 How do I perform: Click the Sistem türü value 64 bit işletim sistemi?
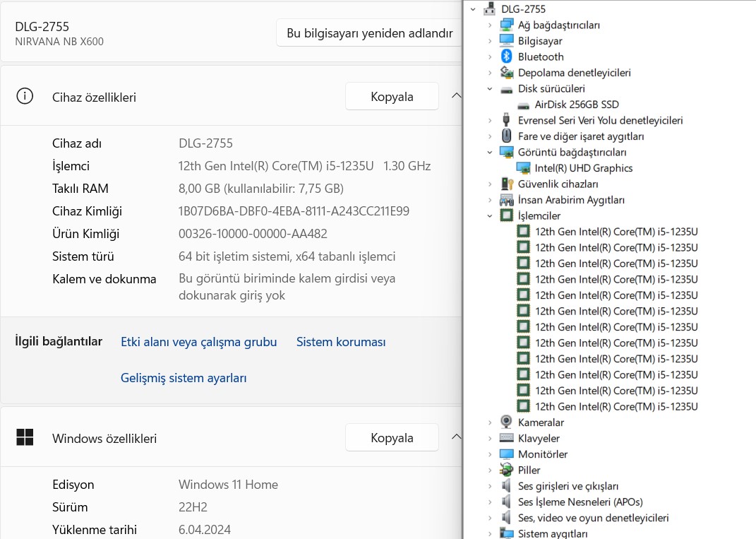(287, 256)
